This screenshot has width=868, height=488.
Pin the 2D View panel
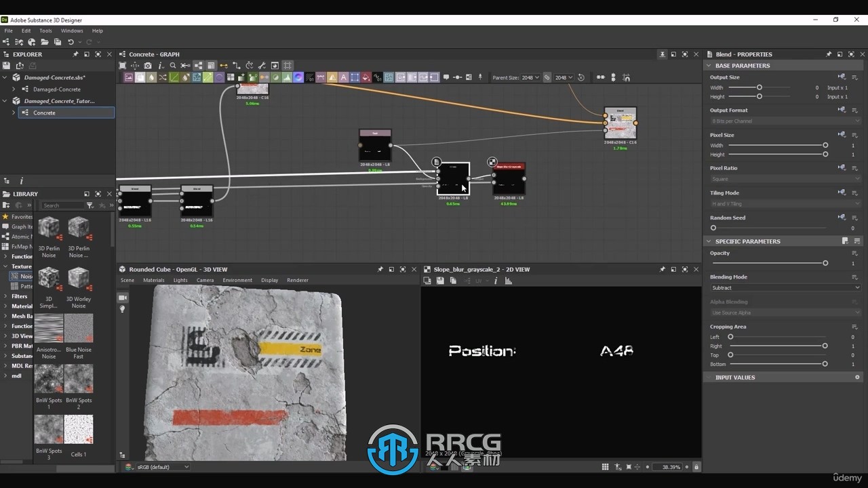point(663,269)
